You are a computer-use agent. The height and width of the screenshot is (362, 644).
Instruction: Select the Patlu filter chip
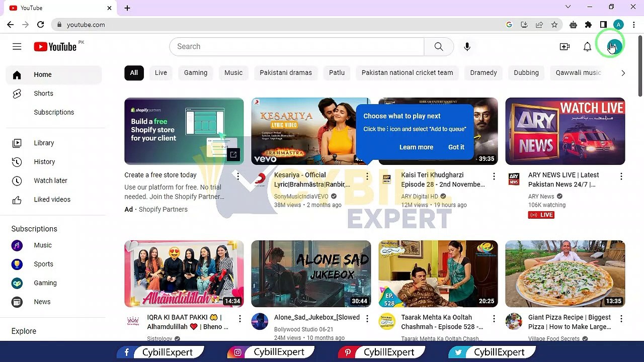(x=337, y=73)
